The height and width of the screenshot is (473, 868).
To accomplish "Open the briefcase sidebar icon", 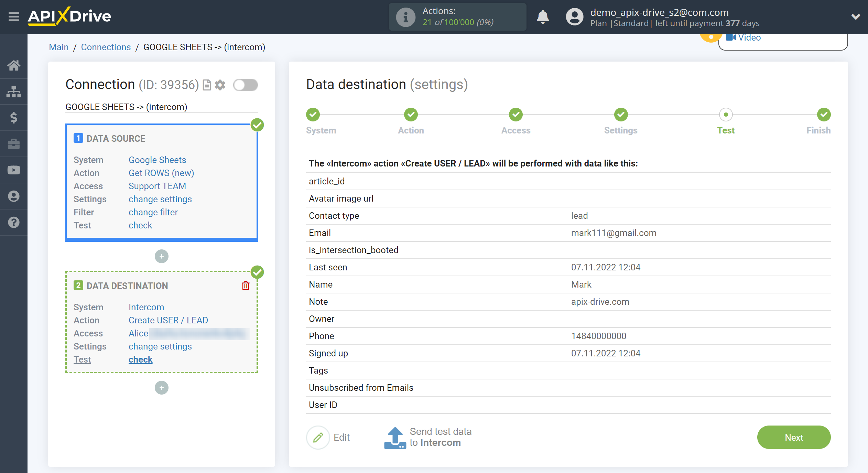I will pos(14,144).
